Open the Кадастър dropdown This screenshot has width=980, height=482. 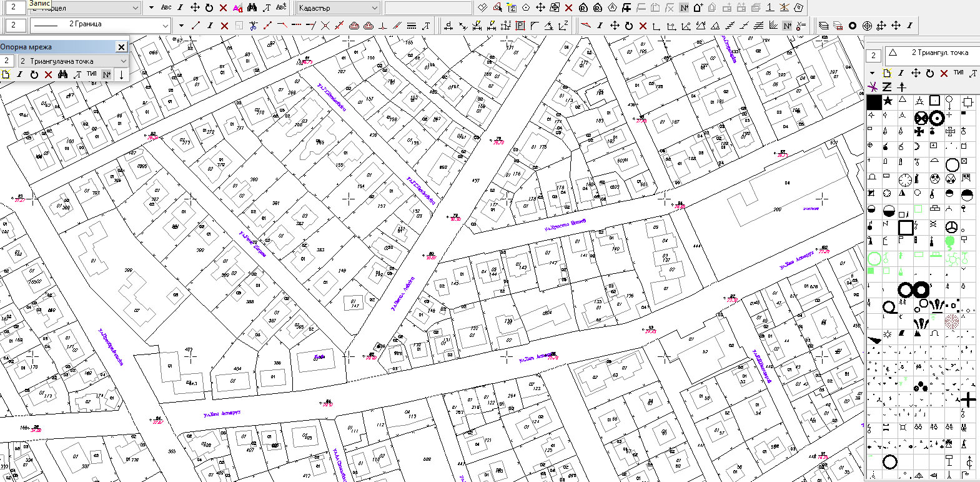(x=374, y=8)
